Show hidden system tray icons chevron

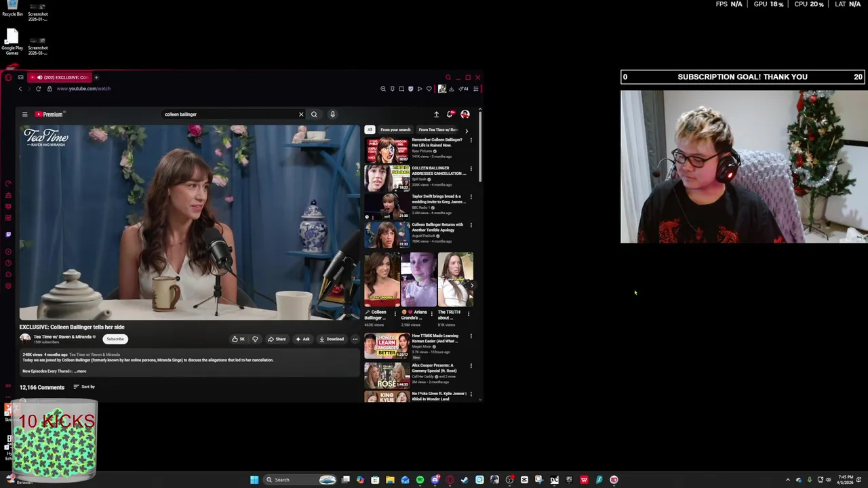(787, 480)
